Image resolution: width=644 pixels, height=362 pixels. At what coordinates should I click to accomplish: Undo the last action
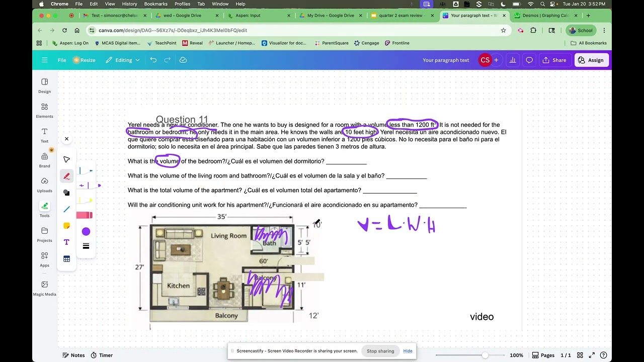[153, 60]
